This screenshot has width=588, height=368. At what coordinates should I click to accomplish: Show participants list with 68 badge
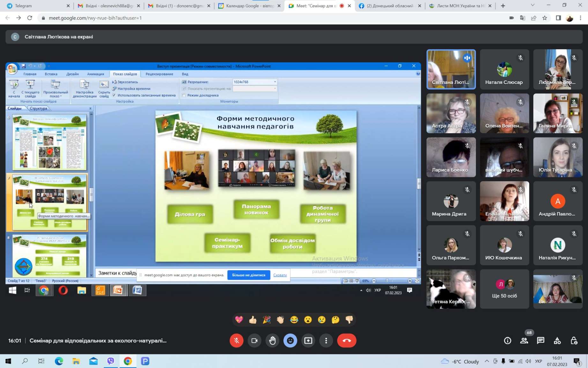pos(524,341)
